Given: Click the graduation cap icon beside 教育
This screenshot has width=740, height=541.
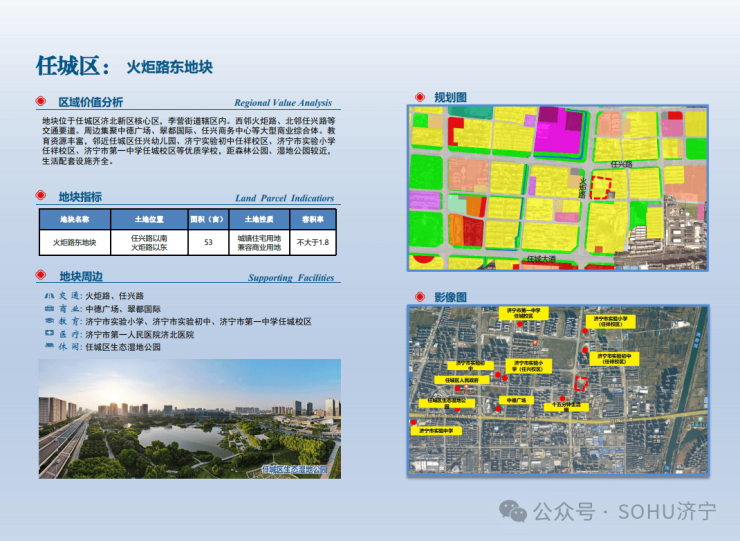Looking at the screenshot, I should coord(49,321).
